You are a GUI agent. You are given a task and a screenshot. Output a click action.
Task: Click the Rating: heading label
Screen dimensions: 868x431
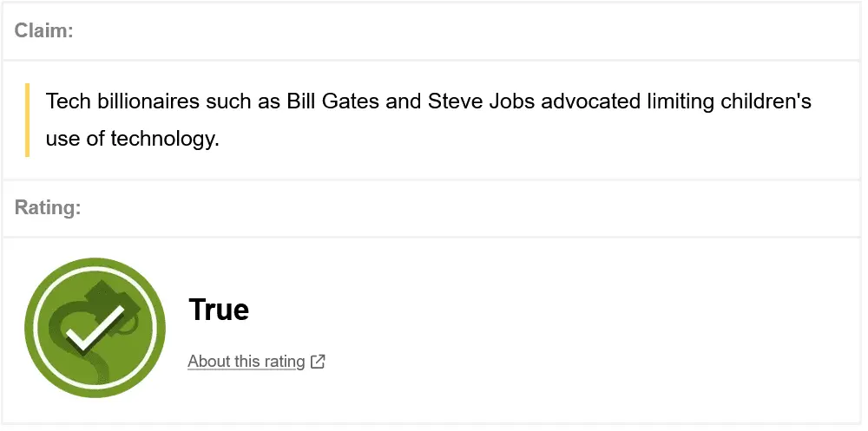point(48,208)
